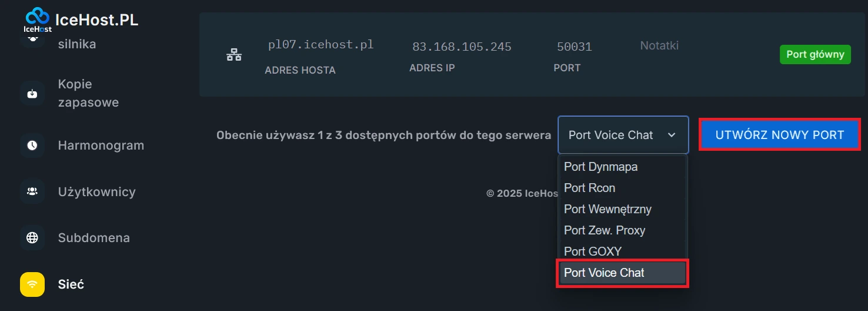Choose Port GOXY in dropdown

593,252
